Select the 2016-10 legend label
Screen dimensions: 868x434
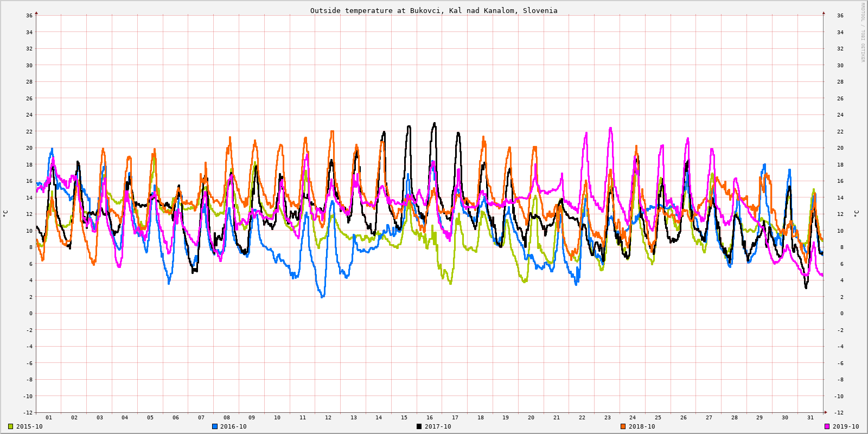[x=233, y=426]
